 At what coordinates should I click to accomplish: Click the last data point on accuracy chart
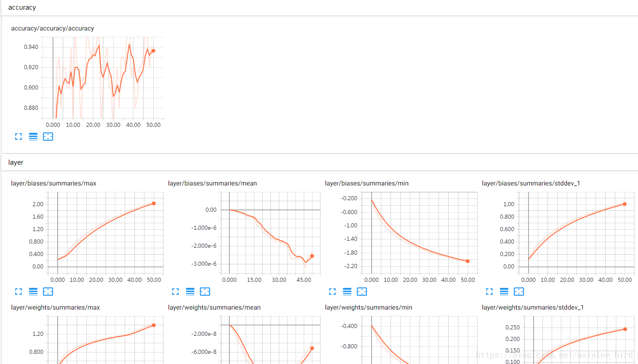click(153, 51)
